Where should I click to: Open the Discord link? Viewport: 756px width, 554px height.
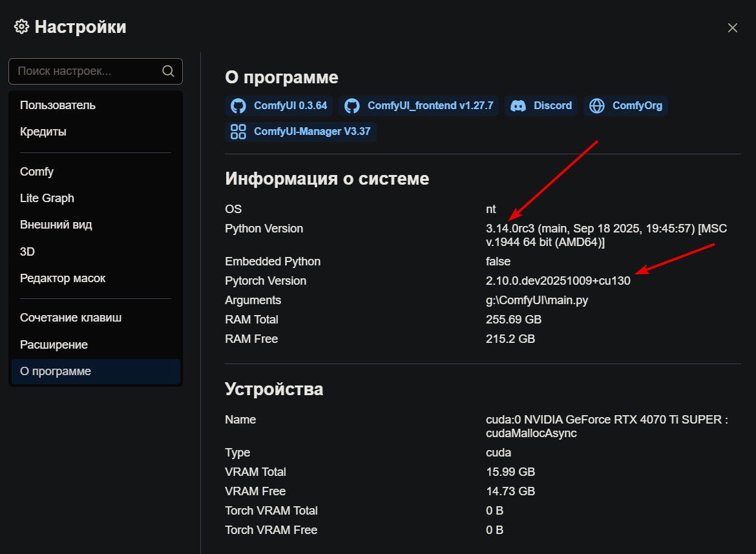pos(541,105)
